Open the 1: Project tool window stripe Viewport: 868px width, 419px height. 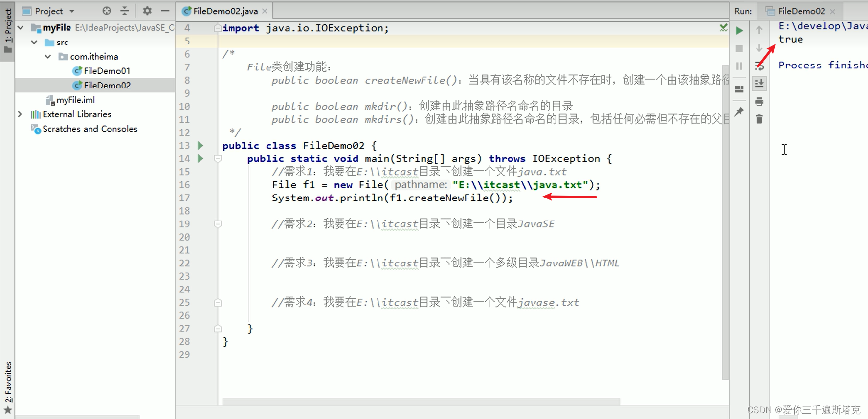tap(8, 31)
